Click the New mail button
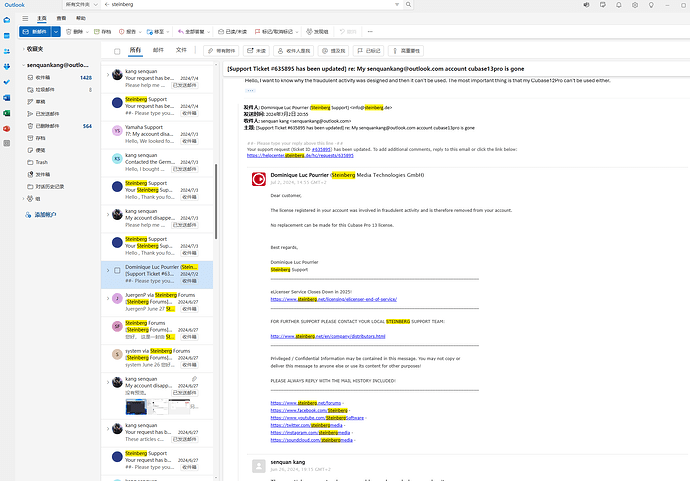Screen dimensions: 690x481 click(x=35, y=32)
